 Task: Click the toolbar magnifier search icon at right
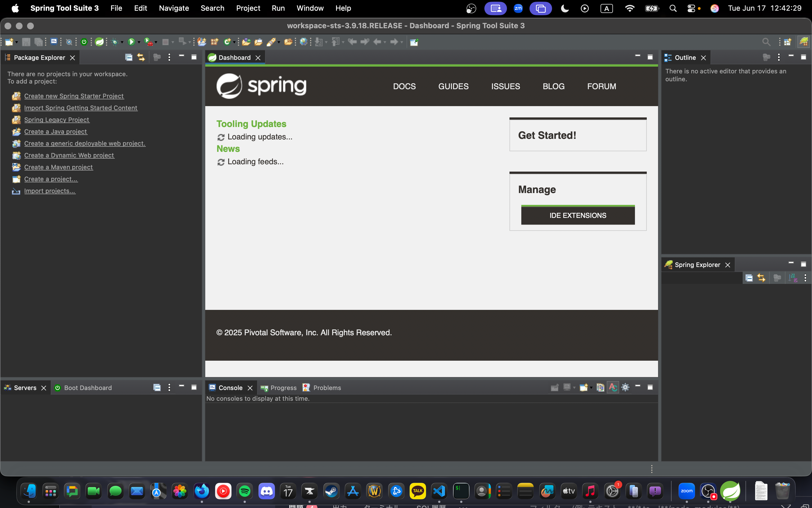(x=766, y=42)
